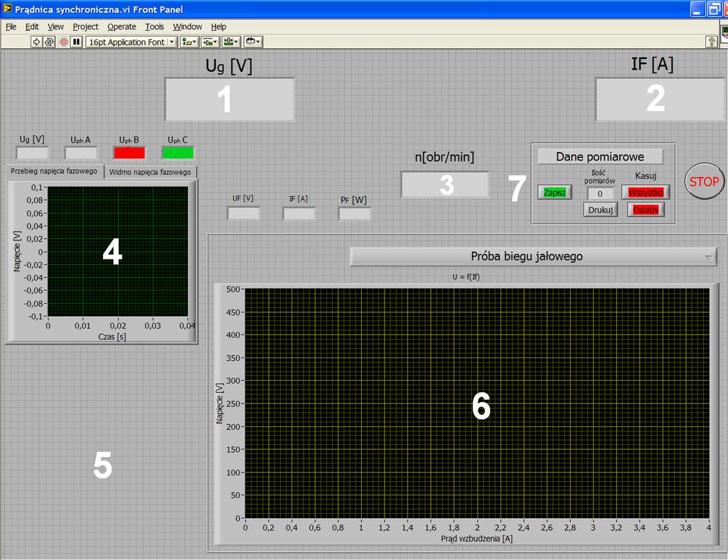The width and height of the screenshot is (728, 560).
Task: Click the Pause button in the toolbar
Action: pyautogui.click(x=77, y=42)
